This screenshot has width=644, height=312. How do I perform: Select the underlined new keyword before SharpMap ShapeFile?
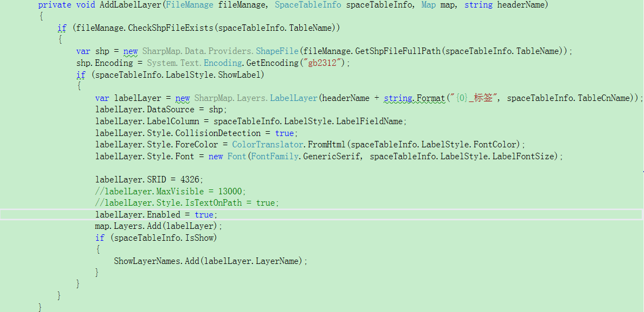click(129, 51)
